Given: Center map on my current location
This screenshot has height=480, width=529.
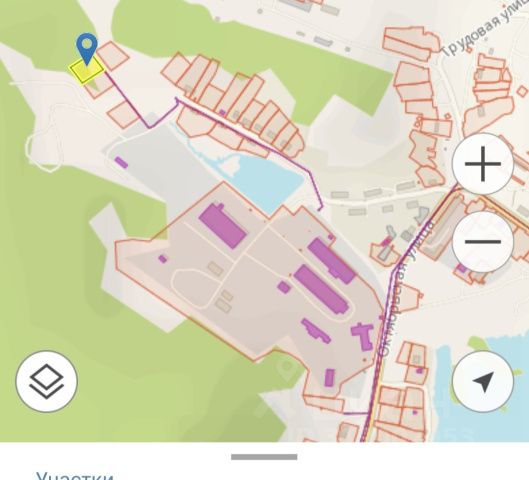Looking at the screenshot, I should click(482, 381).
